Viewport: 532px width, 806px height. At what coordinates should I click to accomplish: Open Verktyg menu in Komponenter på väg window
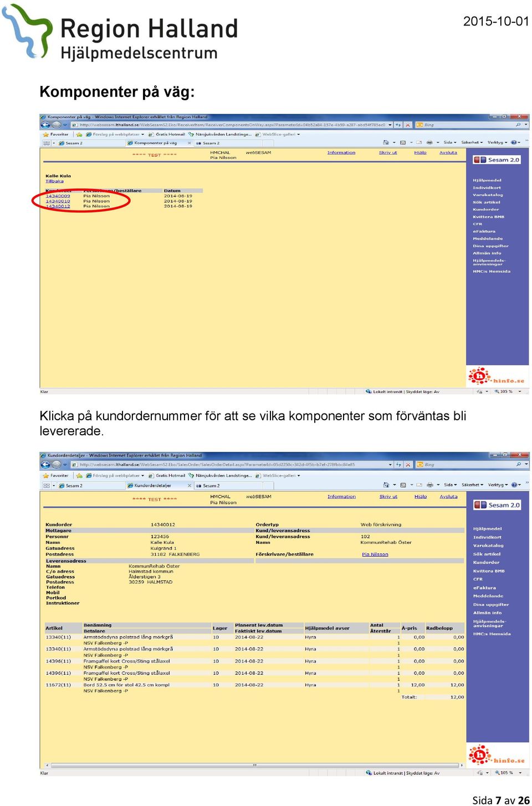click(498, 142)
